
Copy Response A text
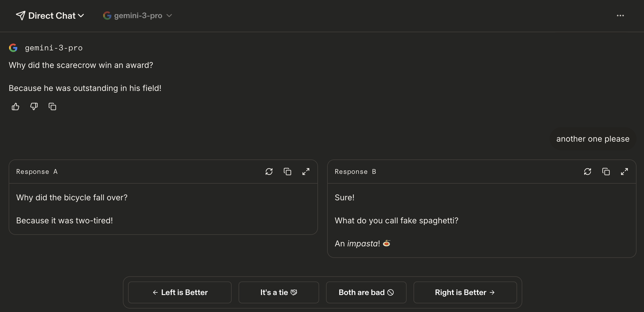click(x=287, y=172)
